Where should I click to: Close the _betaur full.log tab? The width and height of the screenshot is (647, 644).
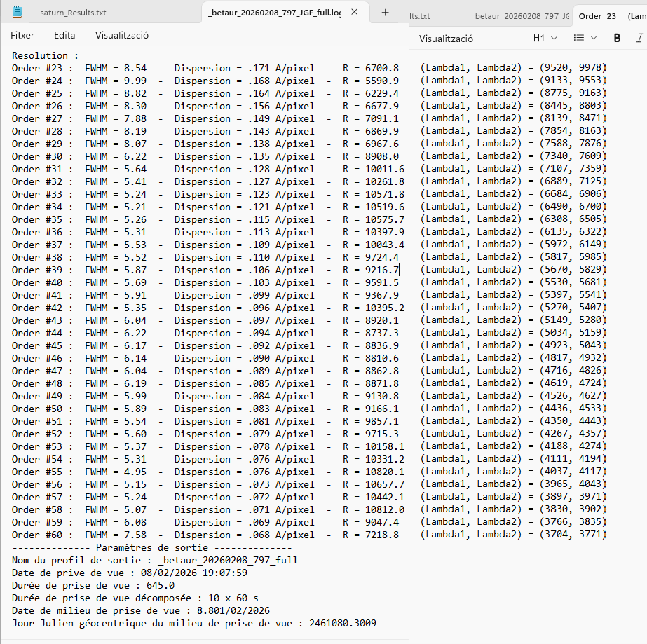[x=355, y=13]
